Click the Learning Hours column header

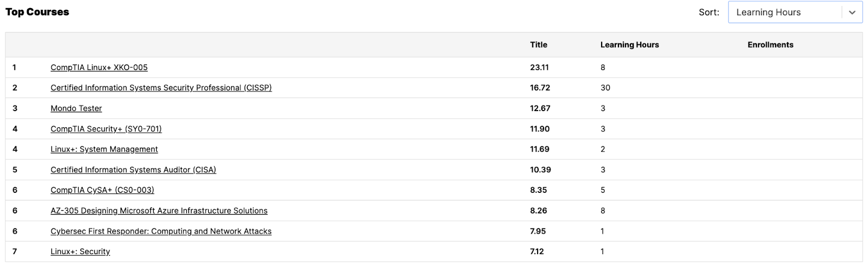coord(629,45)
